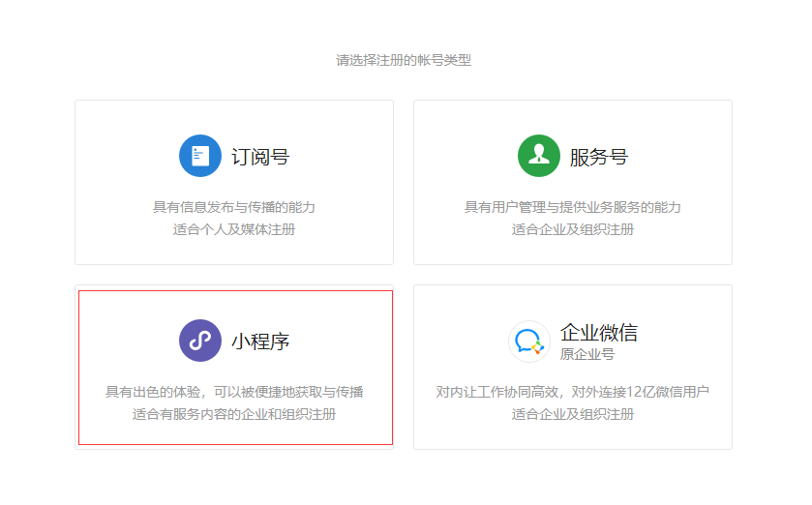Click text 适合有服务内容的企业和组织注册
Screen dimensions: 812x505
point(234,414)
